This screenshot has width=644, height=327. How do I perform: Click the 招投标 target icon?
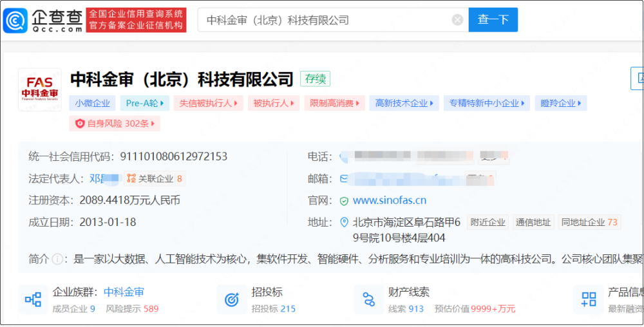(232, 299)
